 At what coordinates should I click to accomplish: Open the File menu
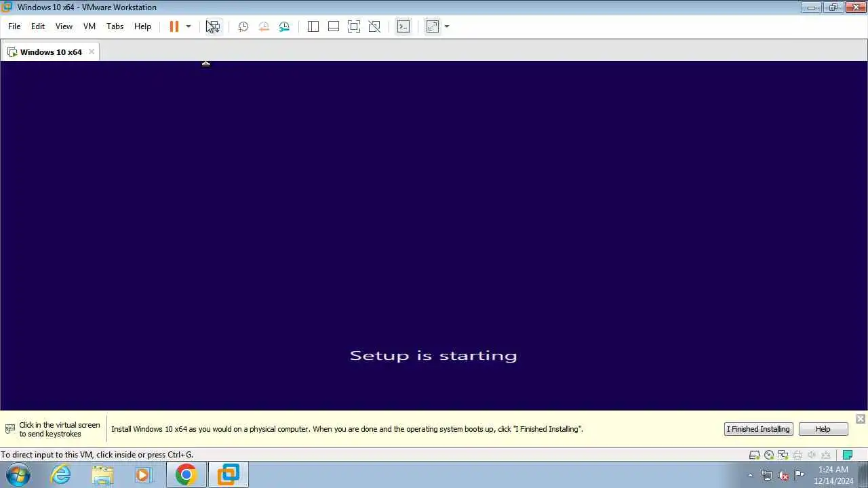coord(14,26)
